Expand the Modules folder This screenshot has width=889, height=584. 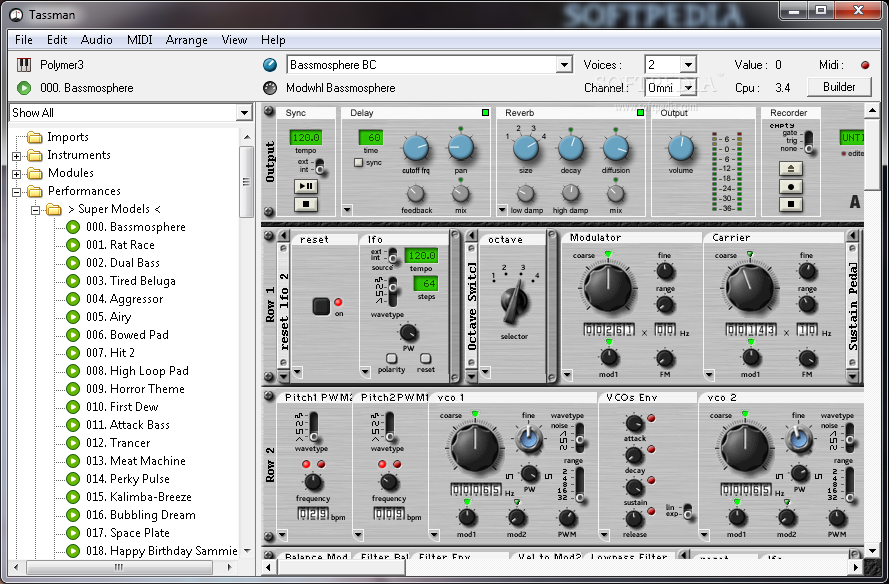pyautogui.click(x=16, y=174)
